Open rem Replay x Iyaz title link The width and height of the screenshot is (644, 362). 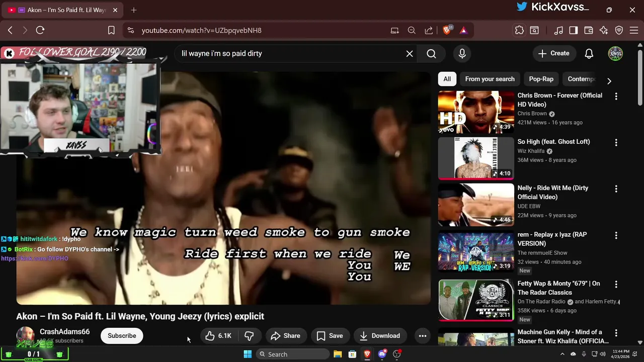pos(552,239)
